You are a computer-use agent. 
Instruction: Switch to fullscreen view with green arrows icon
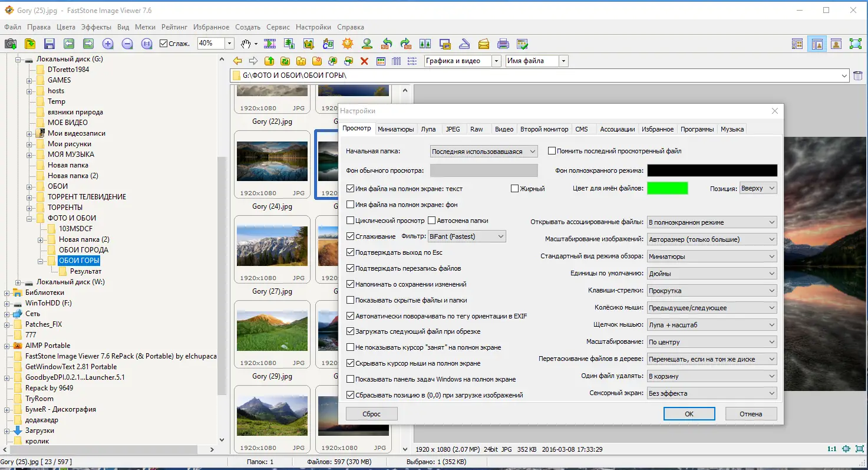click(854, 43)
